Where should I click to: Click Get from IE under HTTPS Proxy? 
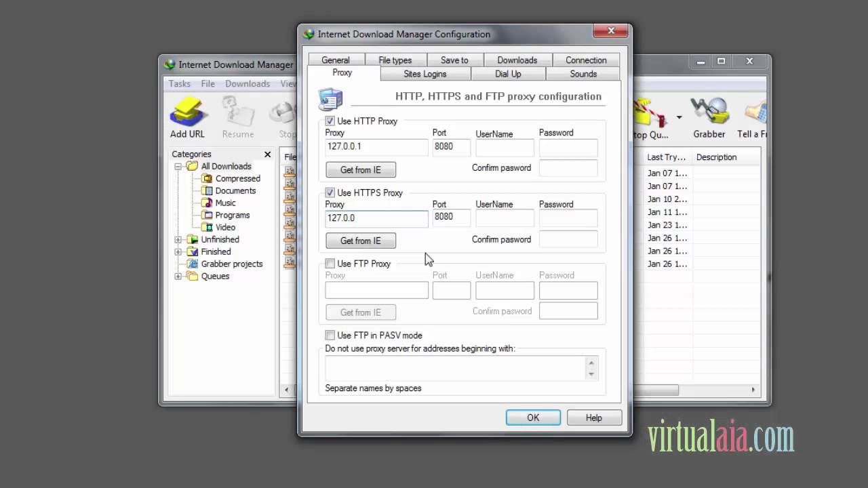pyautogui.click(x=361, y=241)
